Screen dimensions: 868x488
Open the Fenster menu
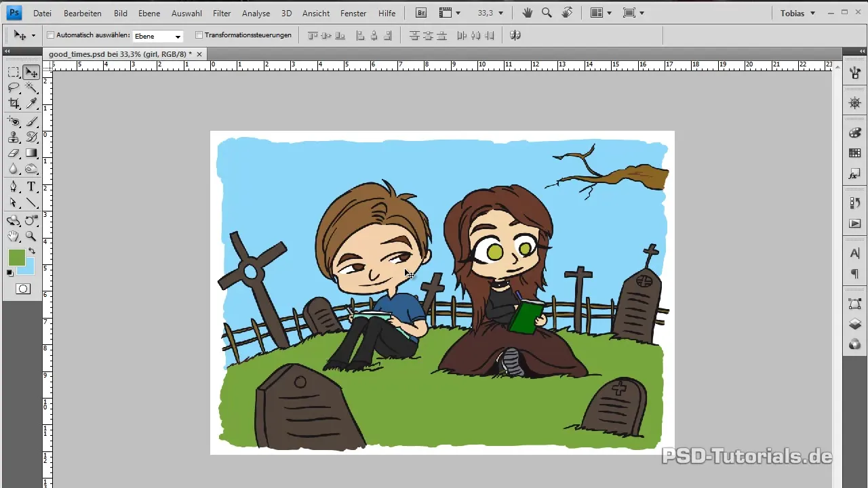tap(354, 13)
